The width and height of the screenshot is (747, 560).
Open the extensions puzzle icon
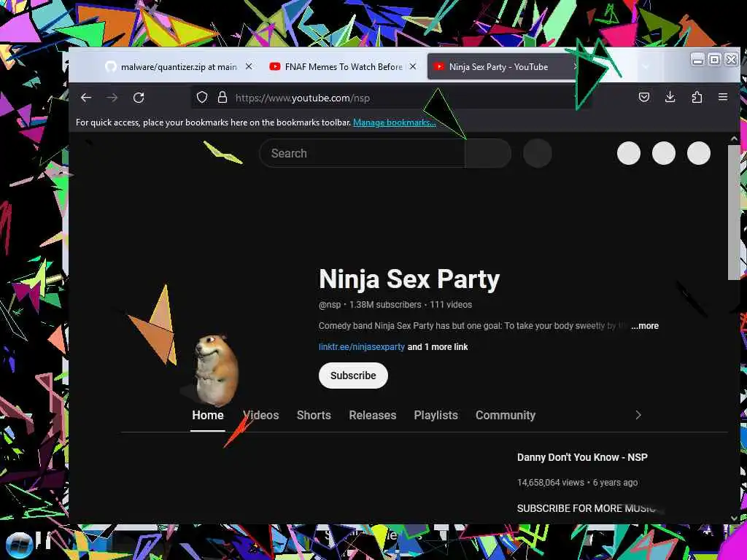point(697,98)
